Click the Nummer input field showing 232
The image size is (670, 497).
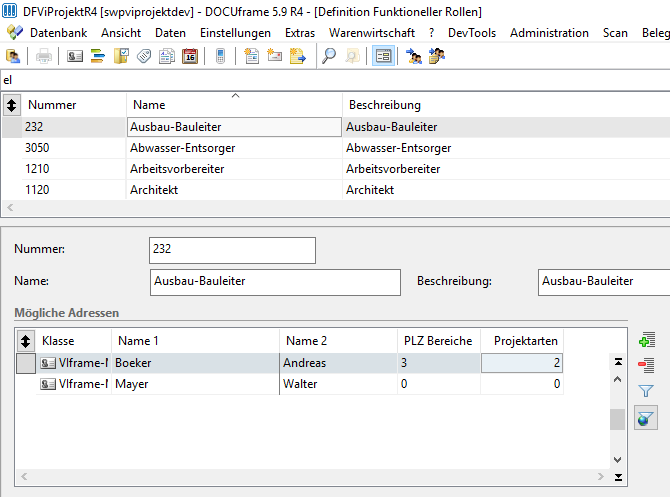pyautogui.click(x=232, y=250)
